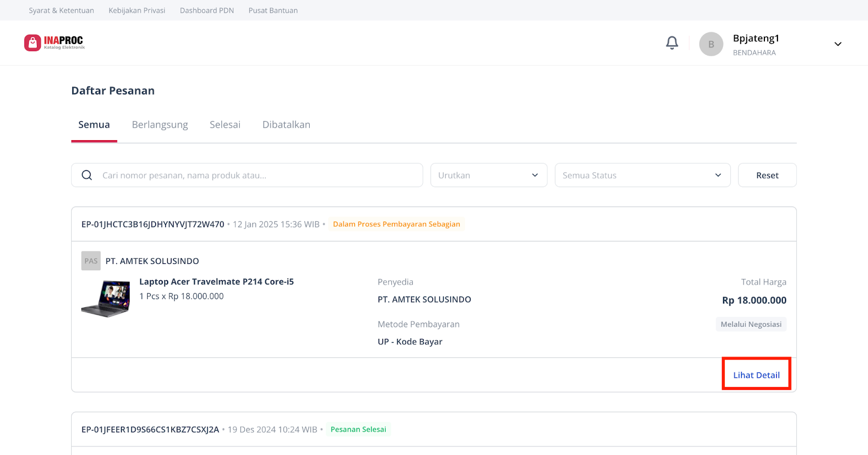The height and width of the screenshot is (455, 868).
Task: Click PT. AMTEK SOLUSINDO under Penyedia
Action: click(424, 300)
